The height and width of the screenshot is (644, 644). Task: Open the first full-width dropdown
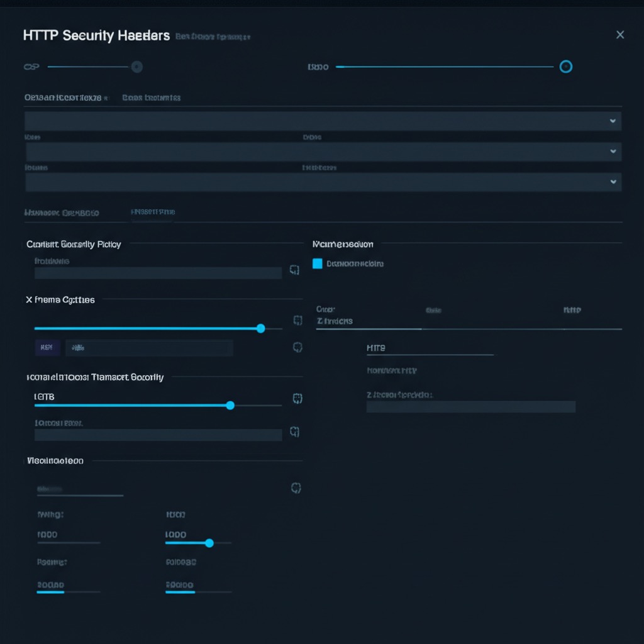pyautogui.click(x=323, y=121)
